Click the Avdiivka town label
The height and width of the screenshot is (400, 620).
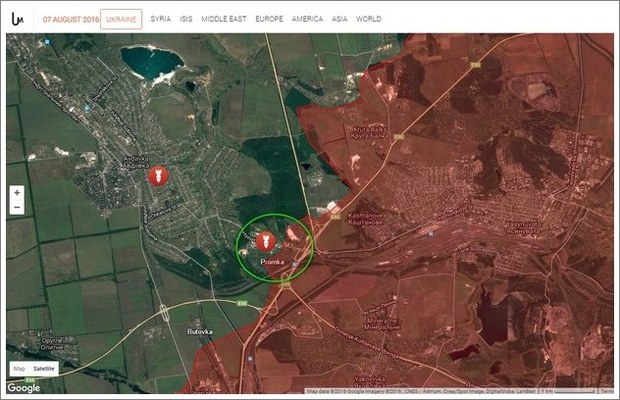[x=136, y=162]
